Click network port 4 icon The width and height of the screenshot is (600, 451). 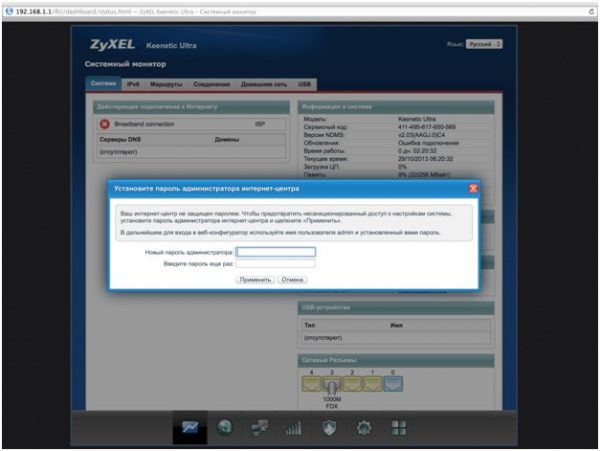[x=311, y=384]
